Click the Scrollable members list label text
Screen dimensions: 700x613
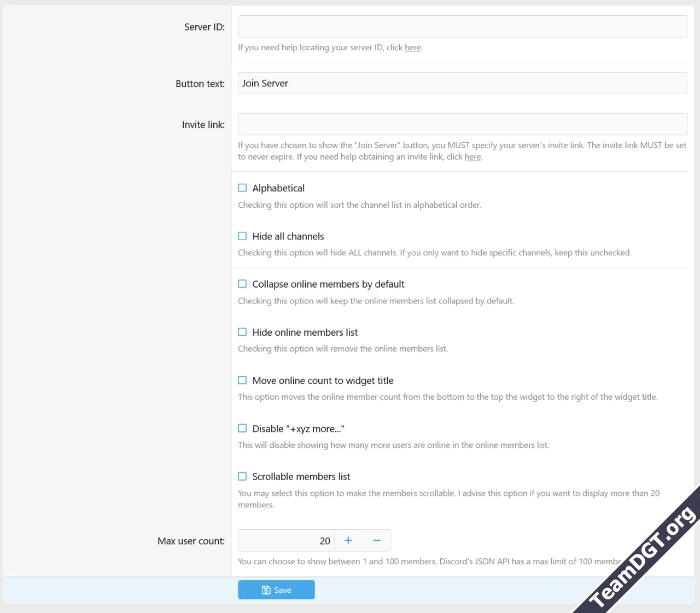pyautogui.click(x=301, y=476)
